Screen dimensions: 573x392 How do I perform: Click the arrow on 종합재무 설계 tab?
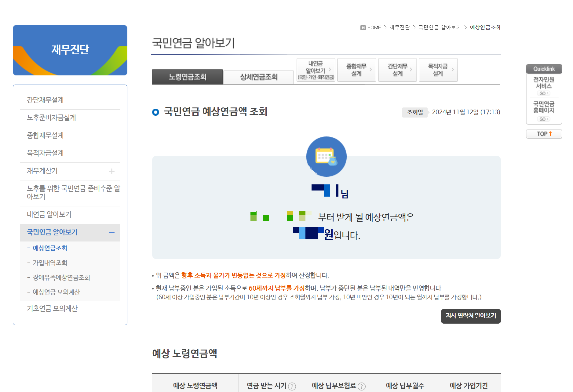point(371,70)
